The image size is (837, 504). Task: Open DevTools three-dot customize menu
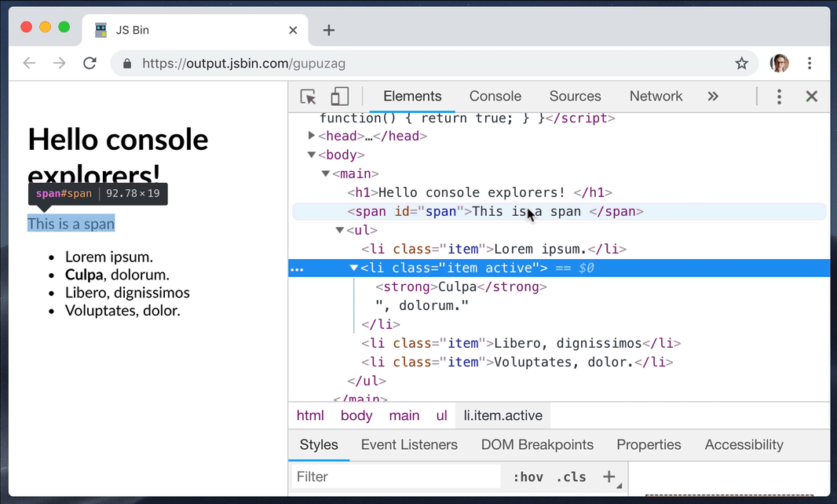click(779, 97)
